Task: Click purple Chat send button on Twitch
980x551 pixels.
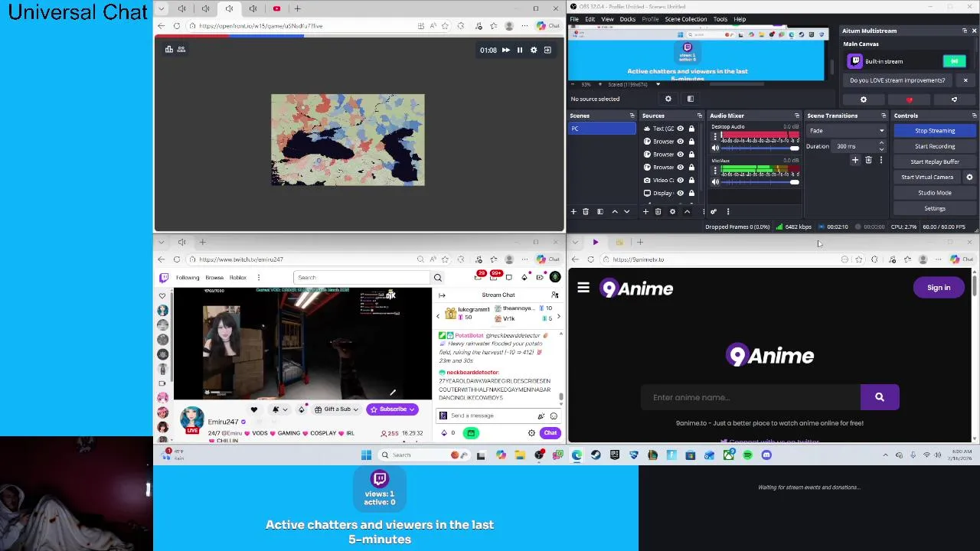Action: [x=550, y=433]
